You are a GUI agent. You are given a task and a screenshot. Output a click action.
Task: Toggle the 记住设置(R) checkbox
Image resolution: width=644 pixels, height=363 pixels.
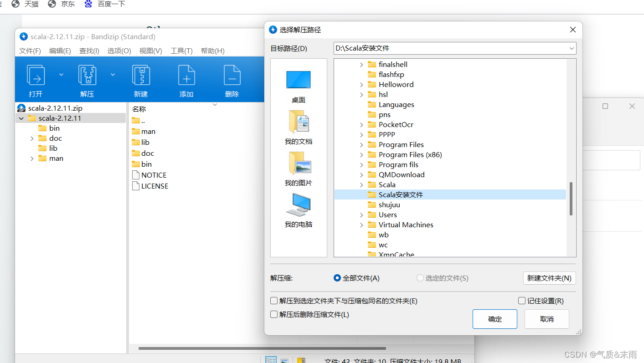[x=522, y=301]
